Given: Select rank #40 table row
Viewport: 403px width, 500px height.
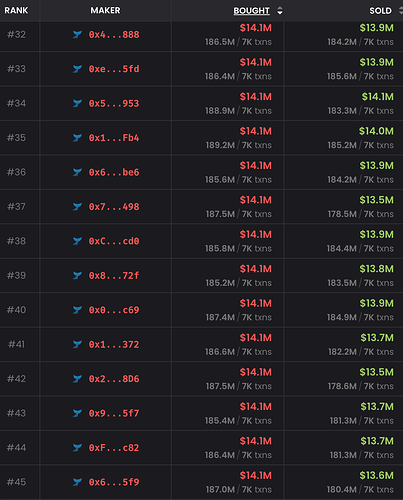Looking at the screenshot, I should point(201,310).
